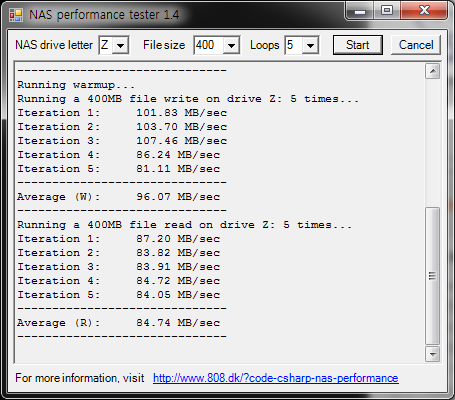The image size is (455, 400).
Task: Click 'For more information, visit' text
Action: (80, 378)
